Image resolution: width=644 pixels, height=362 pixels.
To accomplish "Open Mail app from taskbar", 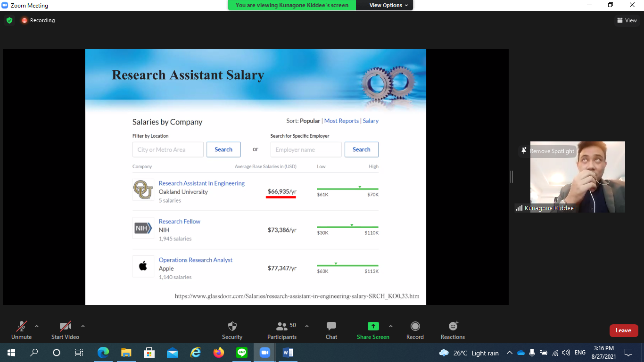I will [x=172, y=353].
